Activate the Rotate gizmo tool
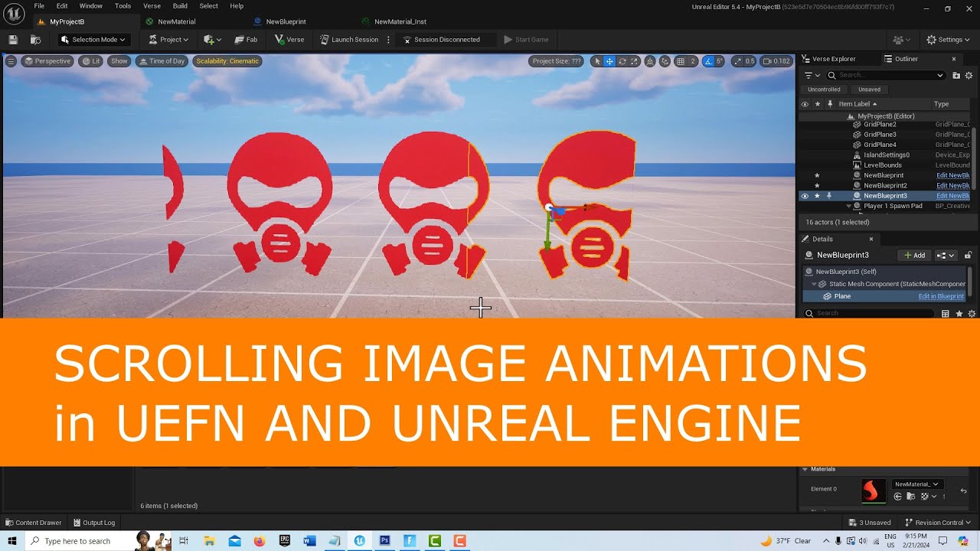Image resolution: width=980 pixels, height=551 pixels. point(622,61)
